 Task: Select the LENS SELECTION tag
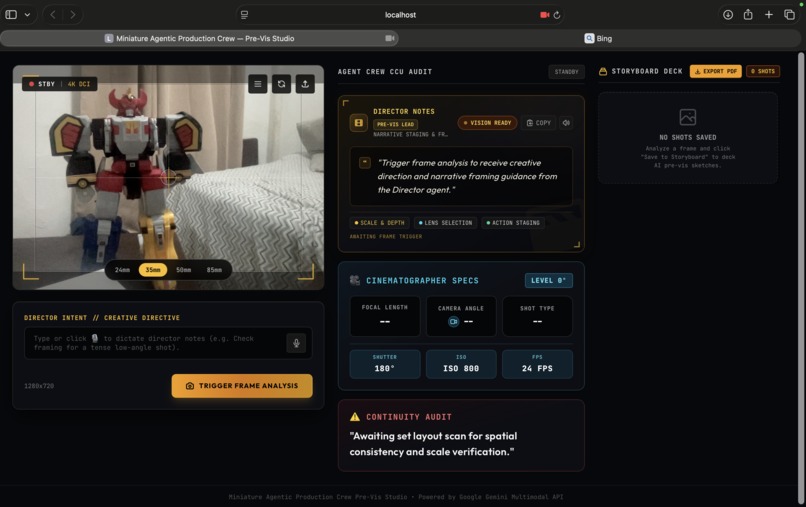pyautogui.click(x=445, y=223)
